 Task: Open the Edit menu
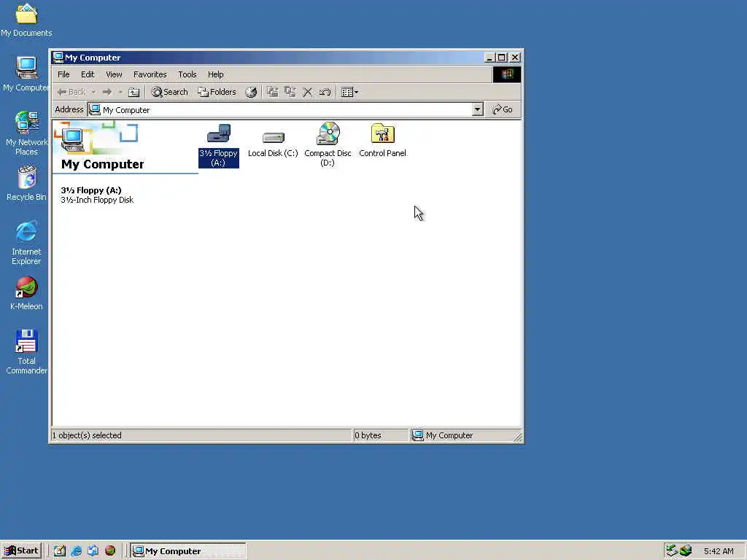tap(88, 74)
